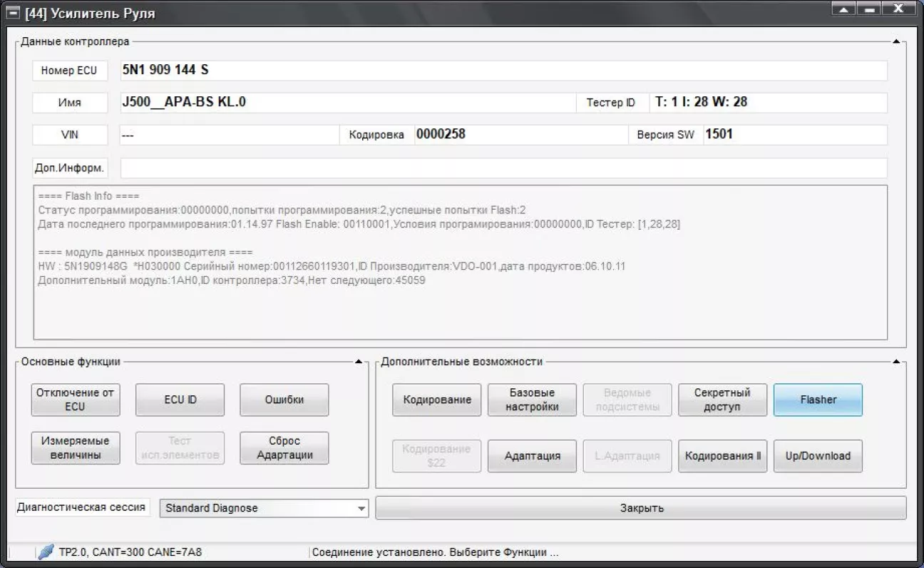The image size is (924, 568).
Task: Click the Доп.Информ. text field
Action: click(503, 168)
